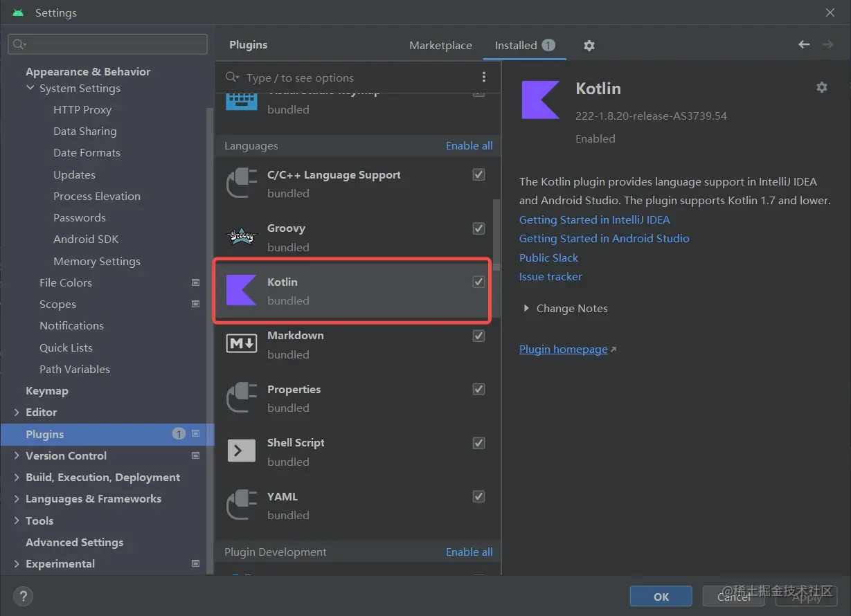Click the plugin list scrollbar thumb
The height and width of the screenshot is (616, 851).
coord(496,234)
